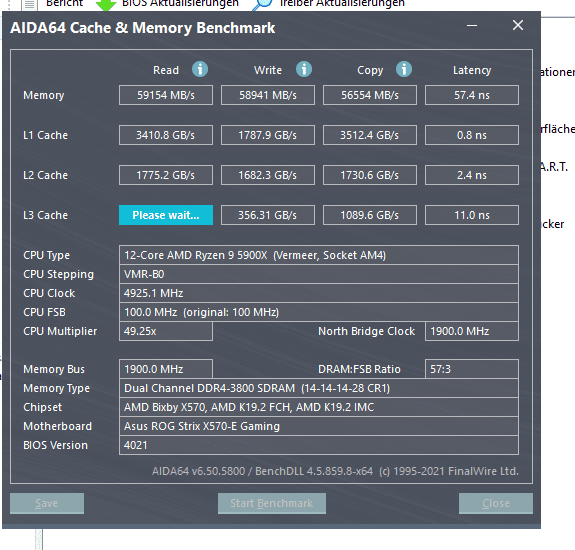Image resolution: width=575 pixels, height=550 pixels.
Task: Select L3 Cache Copy value 1089.6 GB/s
Action: [370, 215]
